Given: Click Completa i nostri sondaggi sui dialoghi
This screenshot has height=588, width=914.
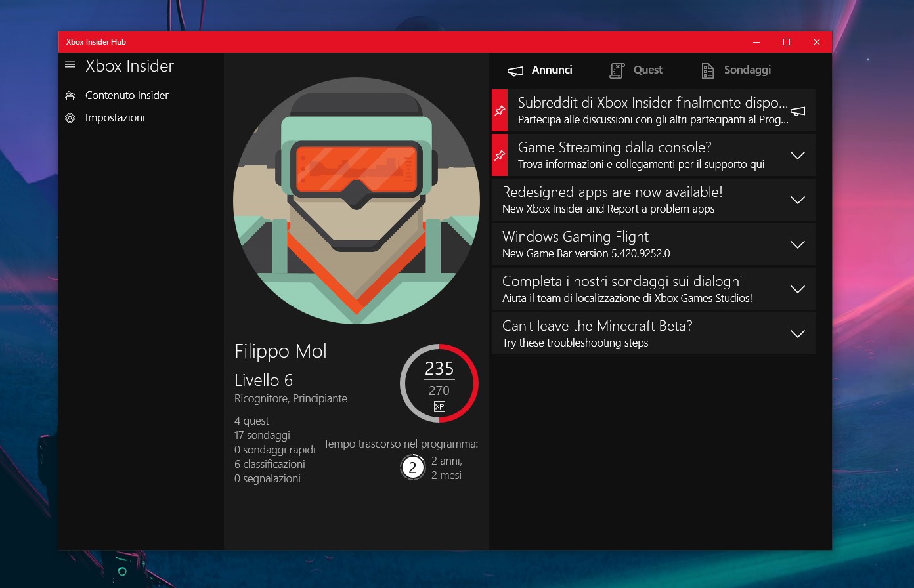Looking at the screenshot, I should click(622, 282).
